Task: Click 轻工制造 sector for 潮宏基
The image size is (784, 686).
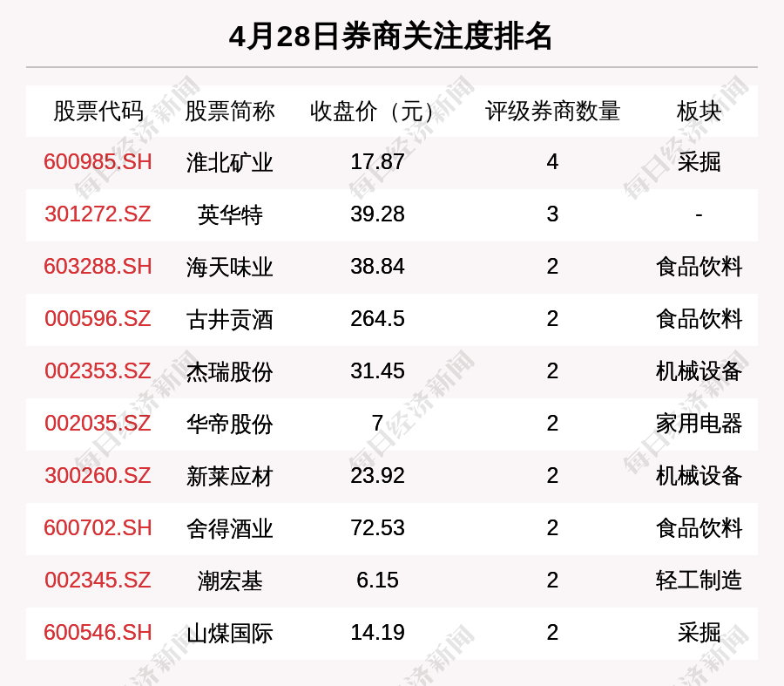Action: coord(699,581)
